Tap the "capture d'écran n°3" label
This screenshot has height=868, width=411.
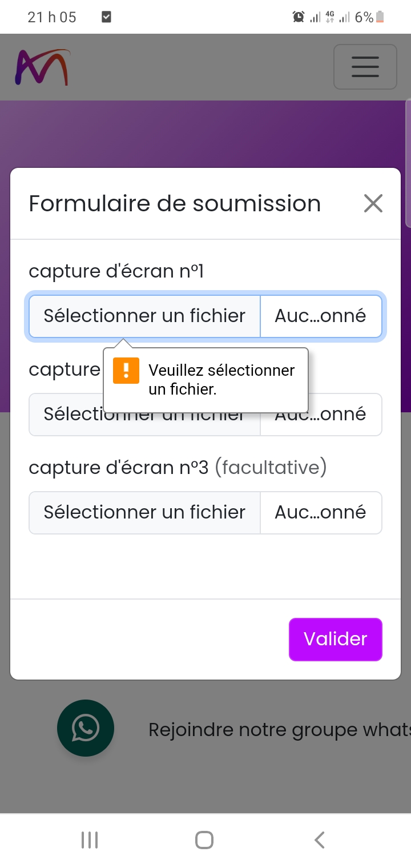pyautogui.click(x=119, y=467)
